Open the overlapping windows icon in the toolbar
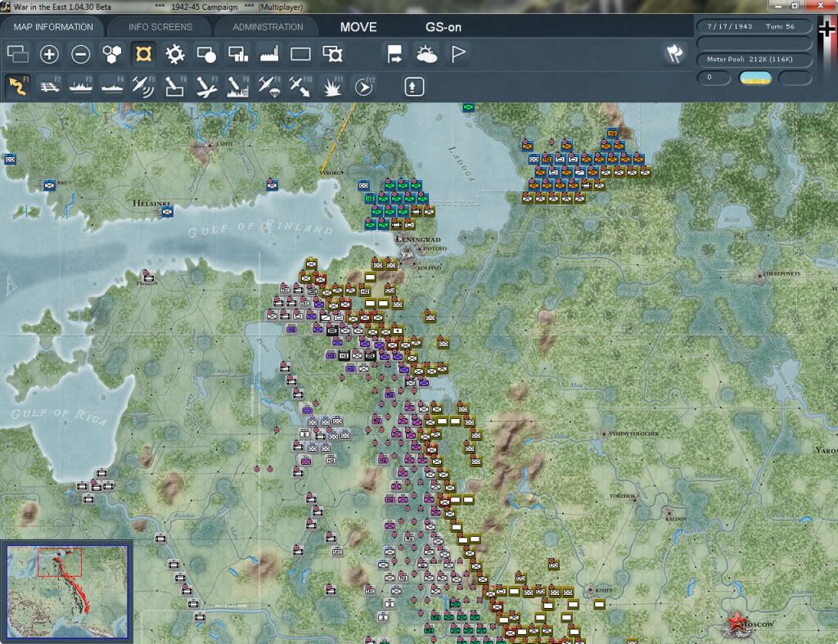The image size is (838, 644). (x=18, y=54)
